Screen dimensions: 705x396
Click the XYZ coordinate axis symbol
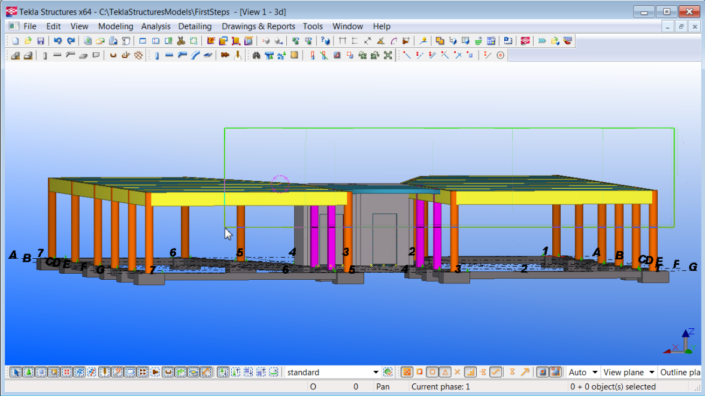tap(680, 342)
